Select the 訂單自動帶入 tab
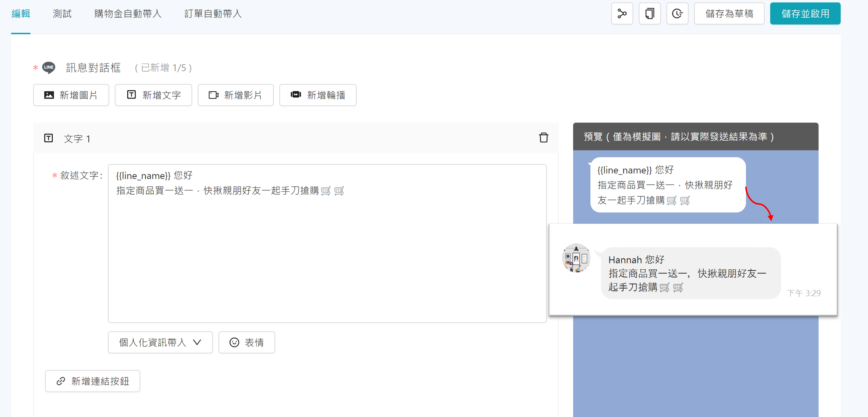 [213, 14]
